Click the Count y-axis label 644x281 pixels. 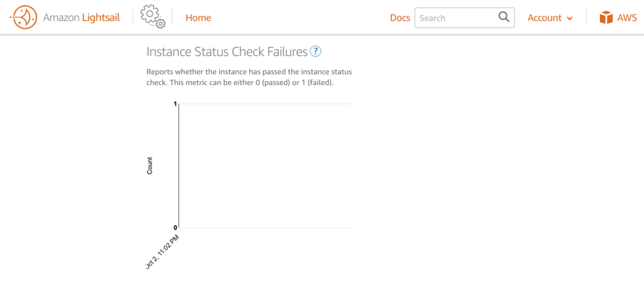[150, 165]
